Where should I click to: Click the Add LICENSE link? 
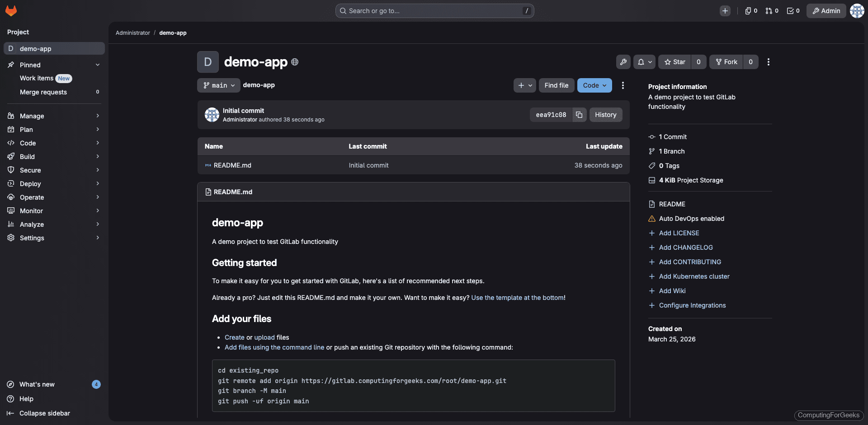click(x=679, y=233)
